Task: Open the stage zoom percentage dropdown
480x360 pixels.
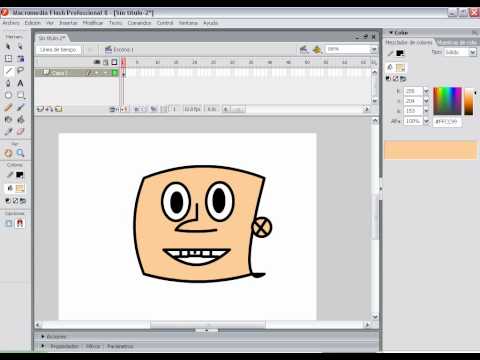Action: [374, 50]
